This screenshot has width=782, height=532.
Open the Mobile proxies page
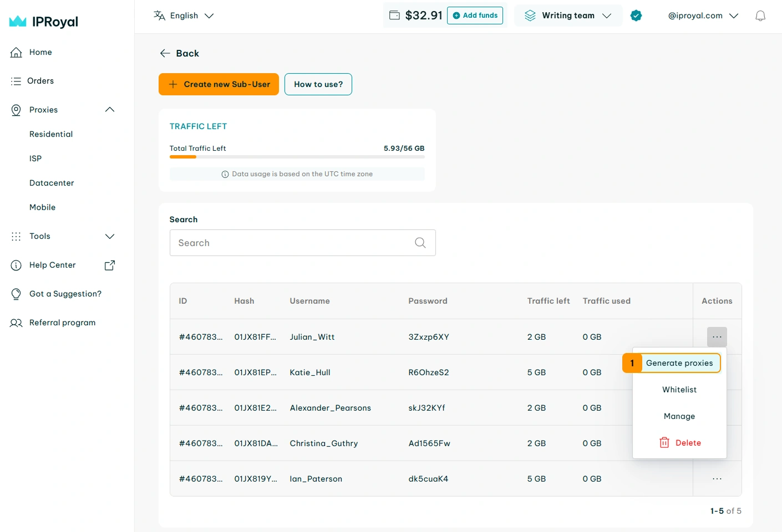pos(43,207)
